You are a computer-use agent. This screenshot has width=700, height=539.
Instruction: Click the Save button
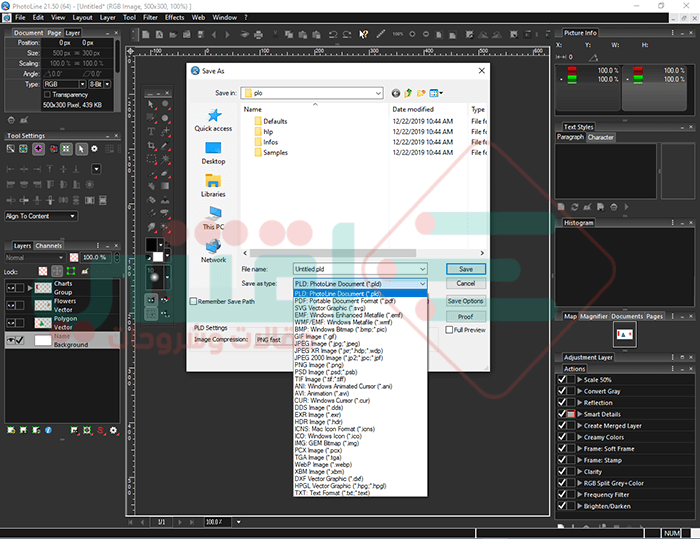pos(466,269)
